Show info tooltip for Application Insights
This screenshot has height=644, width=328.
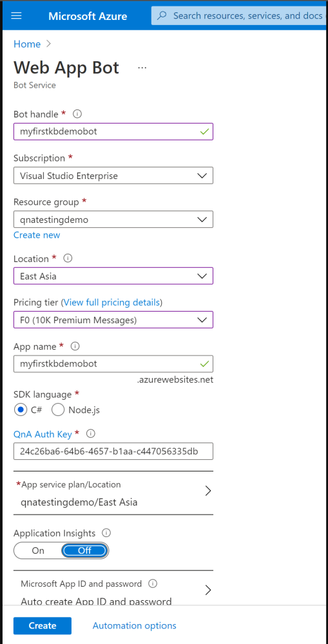(x=107, y=533)
